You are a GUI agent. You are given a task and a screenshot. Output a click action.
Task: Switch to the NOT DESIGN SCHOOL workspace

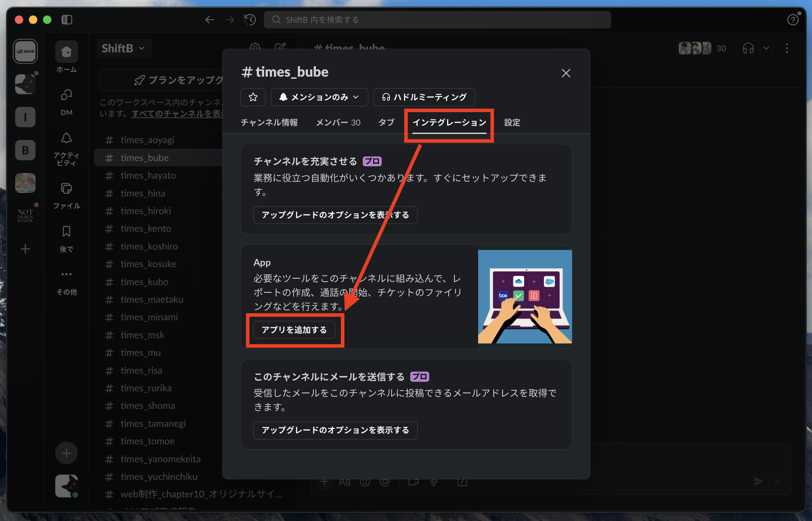[x=25, y=216]
